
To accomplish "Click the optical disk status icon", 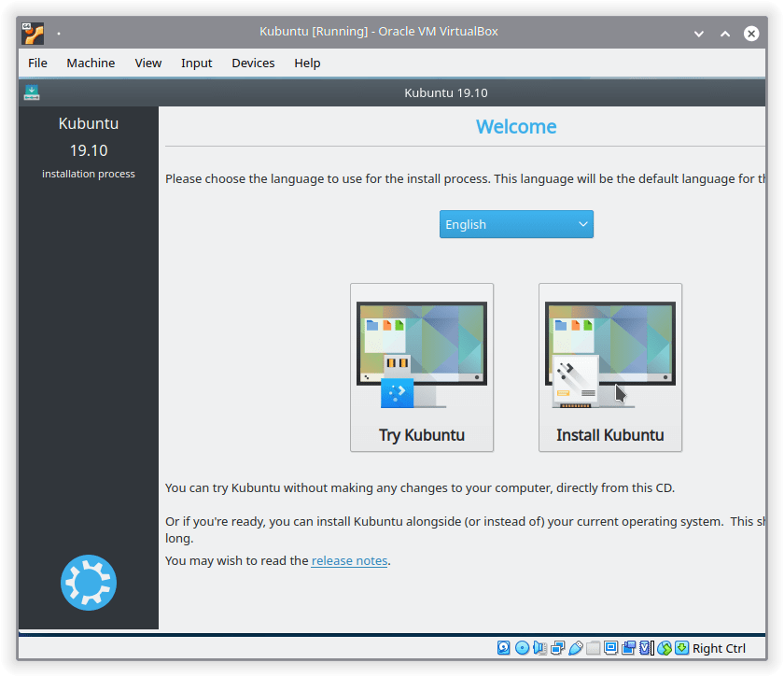I will point(522,648).
